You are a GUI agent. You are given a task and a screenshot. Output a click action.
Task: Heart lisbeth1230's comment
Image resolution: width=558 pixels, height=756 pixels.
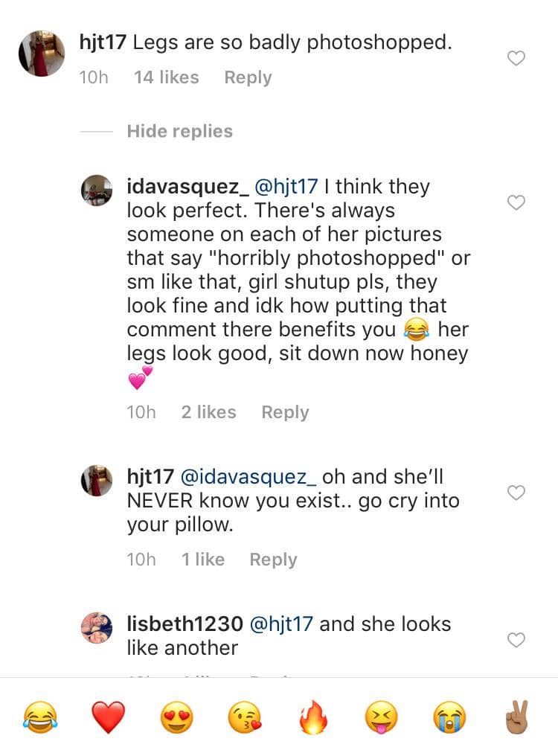(x=516, y=640)
